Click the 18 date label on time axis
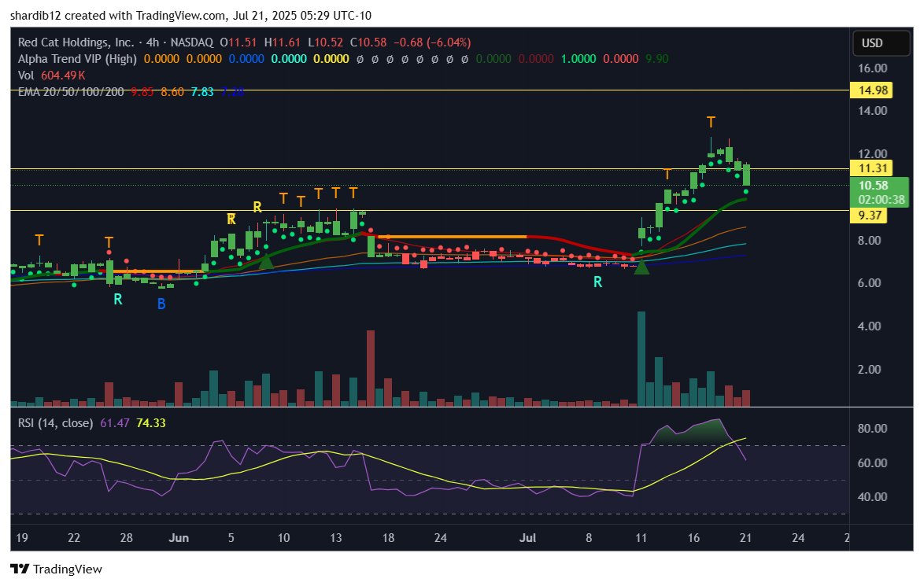 (388, 538)
